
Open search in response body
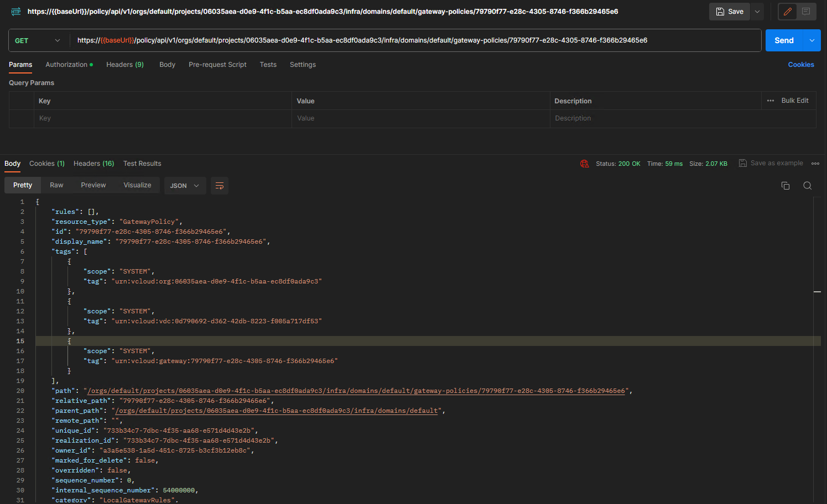coord(807,186)
